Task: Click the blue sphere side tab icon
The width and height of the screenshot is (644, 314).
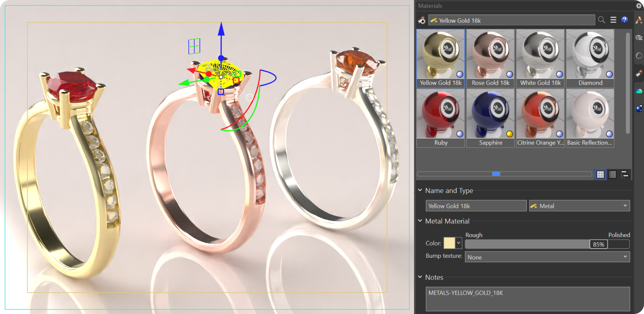Action: pyautogui.click(x=639, y=108)
